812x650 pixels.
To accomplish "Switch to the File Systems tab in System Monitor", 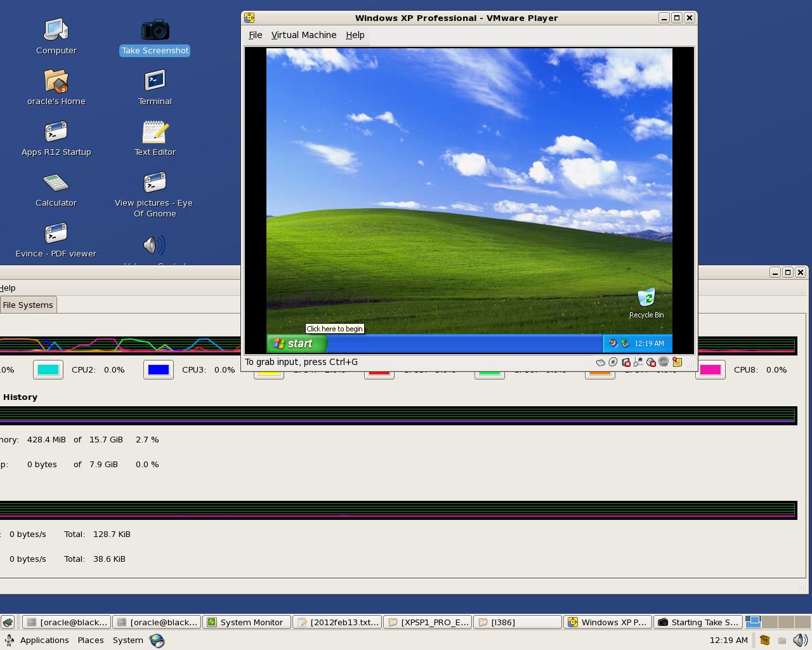I will coord(29,305).
